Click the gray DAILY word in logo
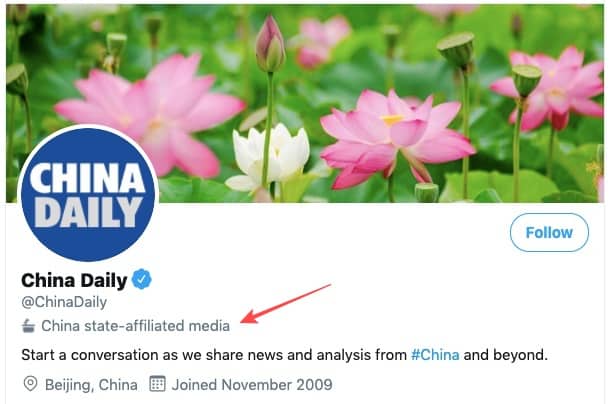The height and width of the screenshot is (404, 611). point(88,212)
